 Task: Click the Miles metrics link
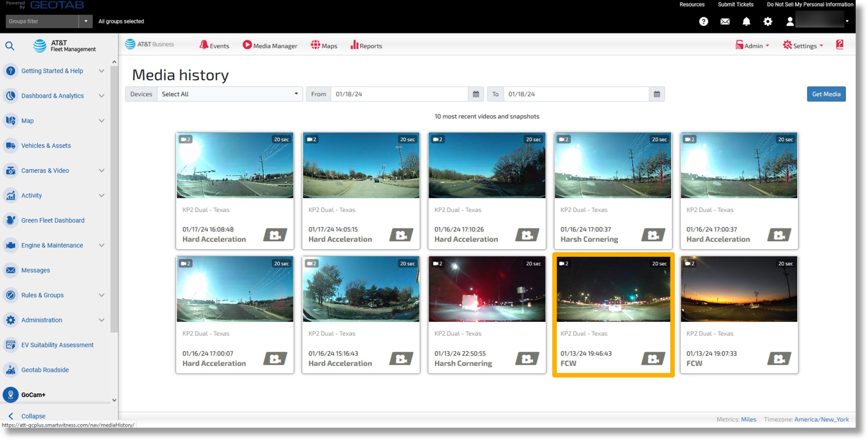748,419
